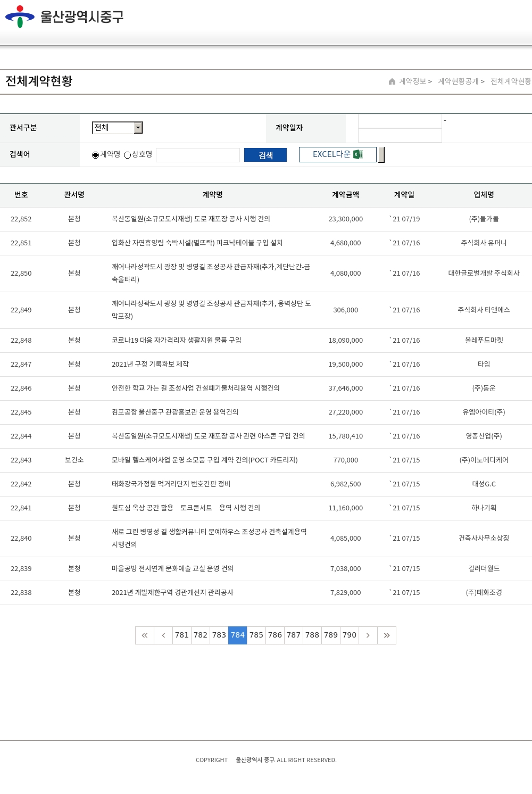Click 계약현황공개 breadcrumb link
532x794 pixels.
click(x=458, y=81)
